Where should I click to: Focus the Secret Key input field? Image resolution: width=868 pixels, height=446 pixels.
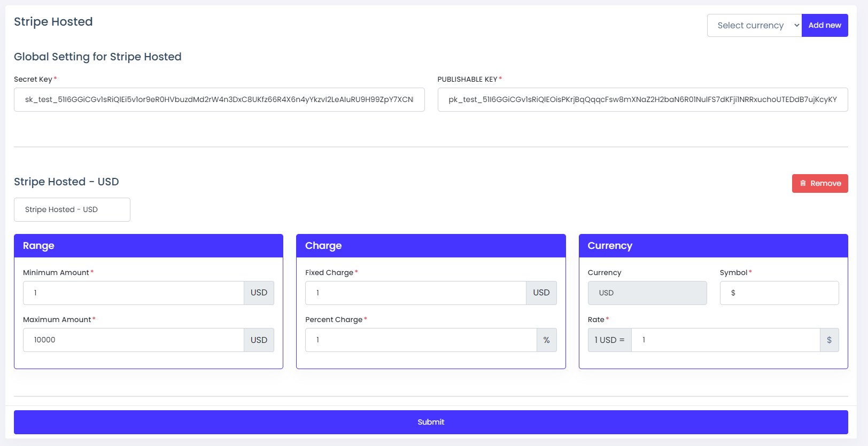pos(219,99)
